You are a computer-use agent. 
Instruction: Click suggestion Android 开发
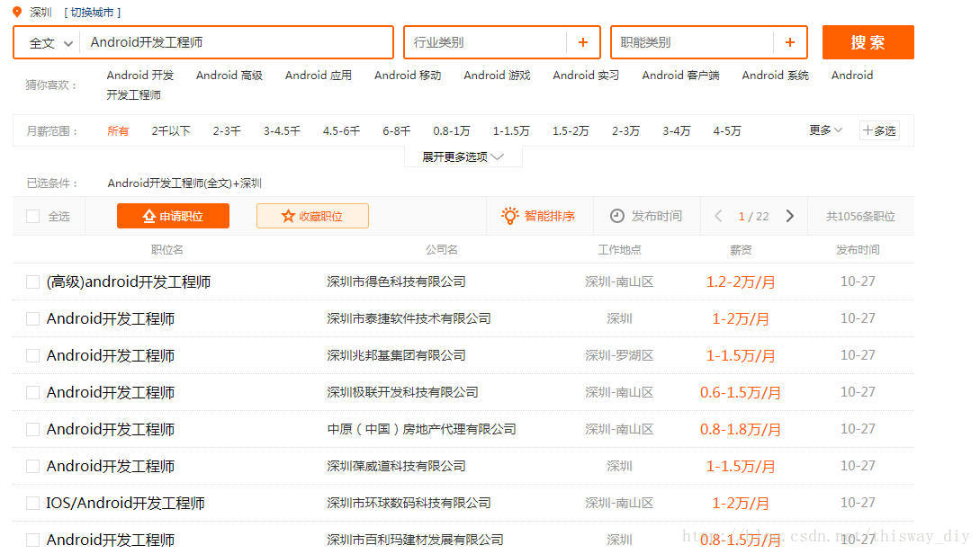pos(140,76)
